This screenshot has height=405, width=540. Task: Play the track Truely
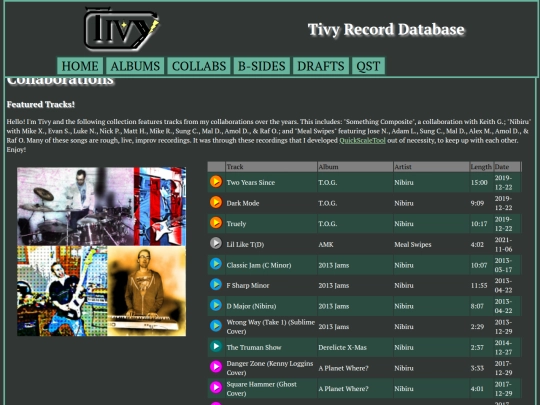click(x=216, y=223)
